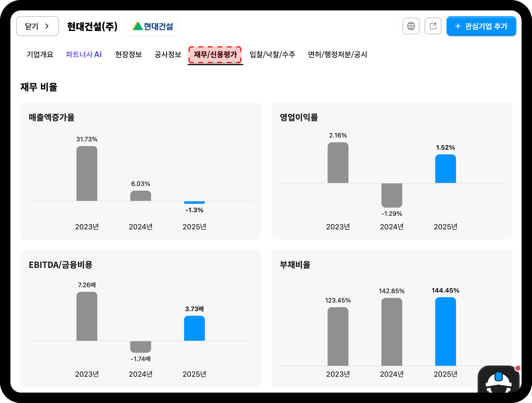Open the external link share icon
Image resolution: width=532 pixels, height=403 pixels.
pyautogui.click(x=433, y=26)
